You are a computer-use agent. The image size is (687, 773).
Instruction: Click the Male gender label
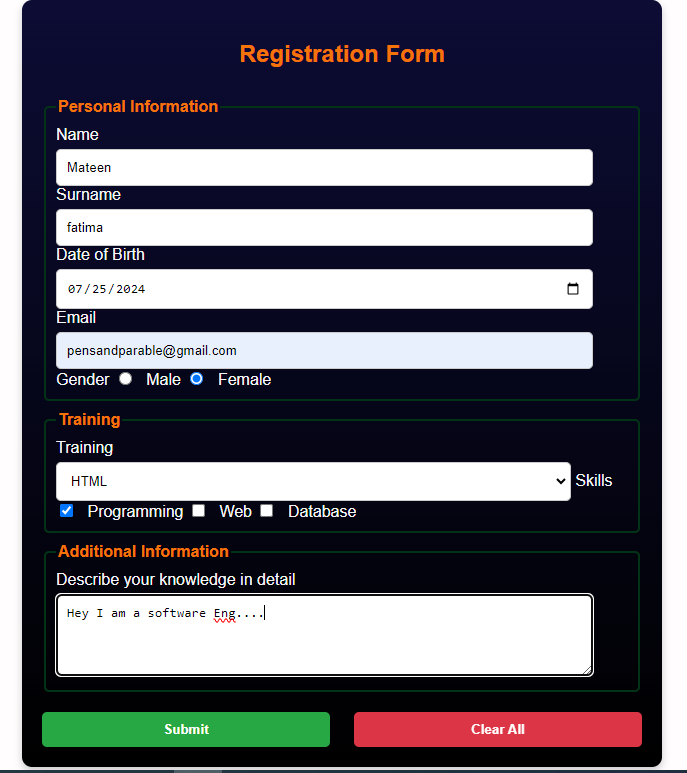[163, 380]
